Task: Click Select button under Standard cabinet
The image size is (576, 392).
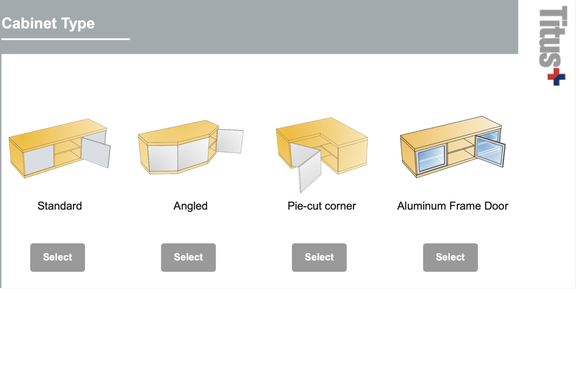Action: (x=57, y=257)
